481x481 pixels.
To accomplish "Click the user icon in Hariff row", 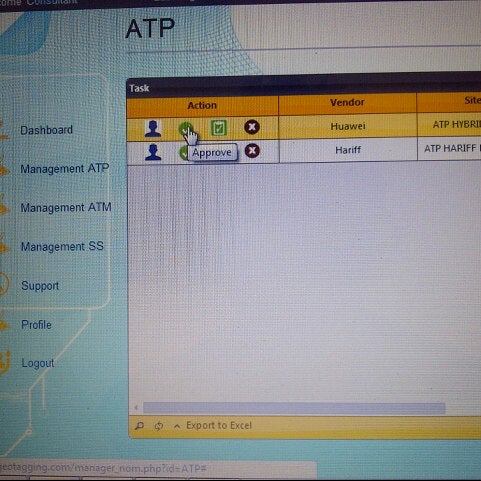I will coord(153,152).
